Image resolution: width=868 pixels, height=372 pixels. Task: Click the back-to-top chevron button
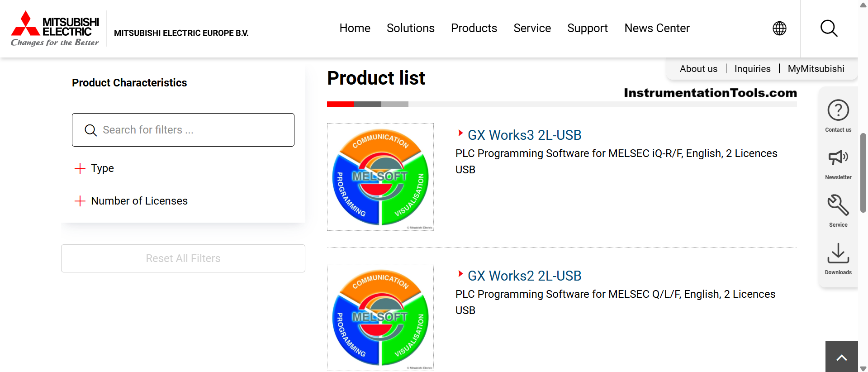(841, 357)
